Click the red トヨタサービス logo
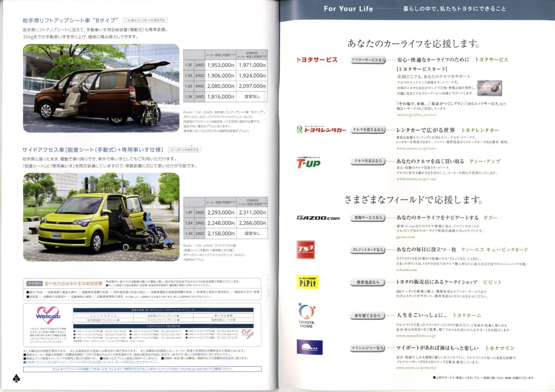The image size is (555, 392). pos(317,60)
